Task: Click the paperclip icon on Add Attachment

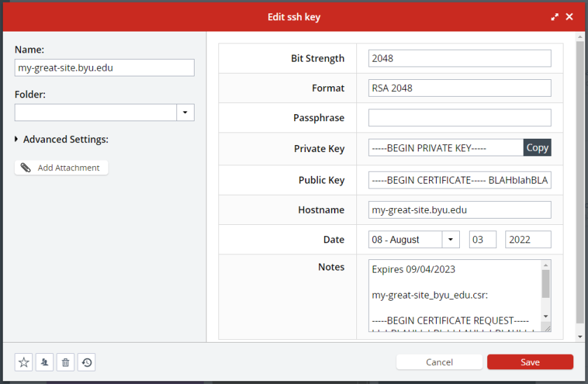Action: coord(26,168)
